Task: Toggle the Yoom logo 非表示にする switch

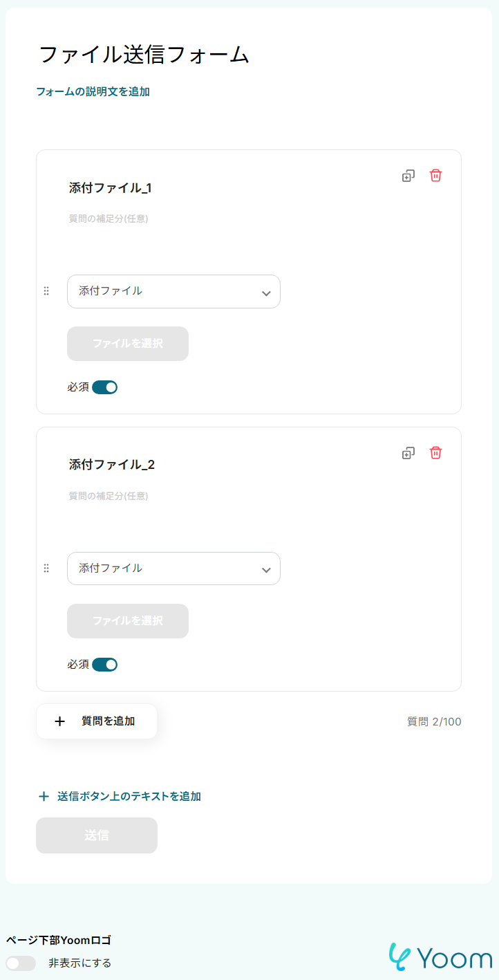Action: (x=21, y=963)
